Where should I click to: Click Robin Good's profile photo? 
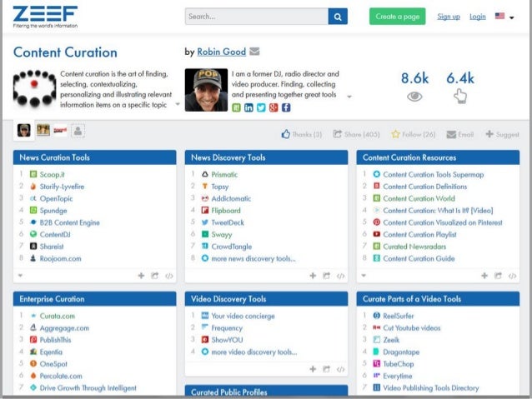pyautogui.click(x=206, y=90)
